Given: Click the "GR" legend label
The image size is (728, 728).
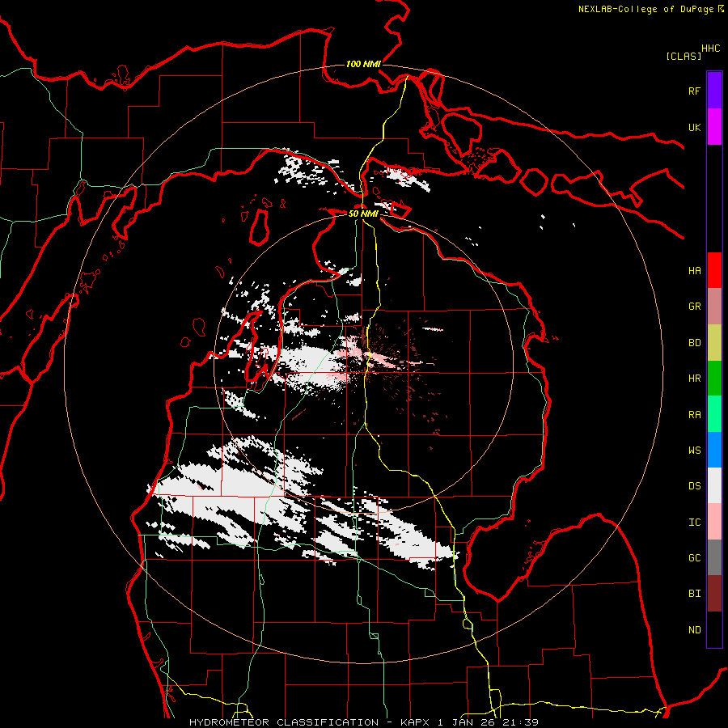Looking at the screenshot, I should pos(694,307).
